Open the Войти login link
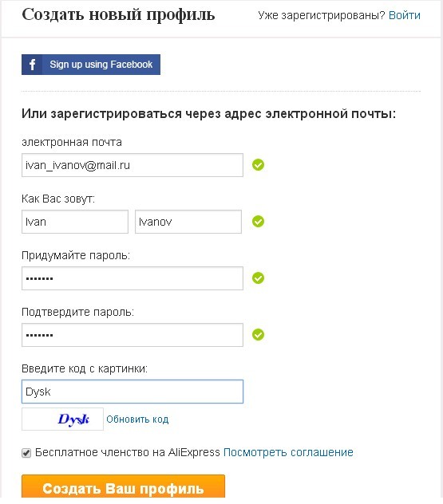 coord(405,15)
